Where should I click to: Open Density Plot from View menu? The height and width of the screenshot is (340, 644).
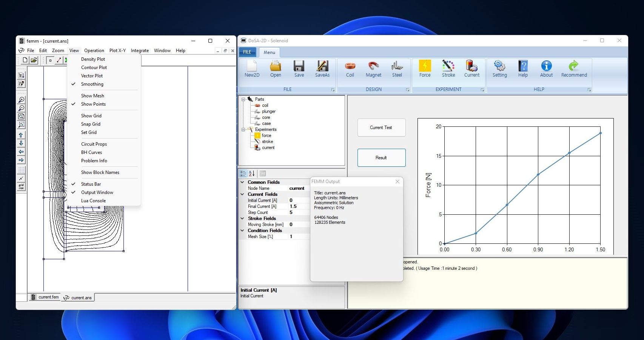tap(104, 59)
